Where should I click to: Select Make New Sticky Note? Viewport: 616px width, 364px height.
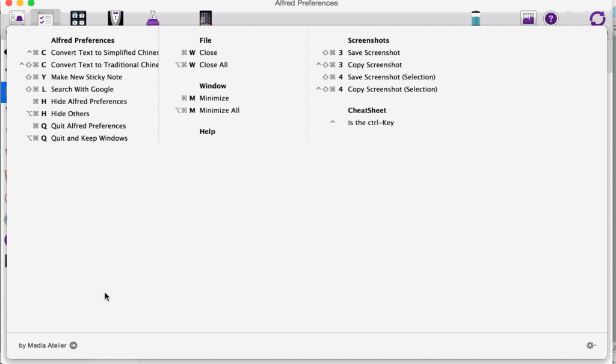click(87, 76)
